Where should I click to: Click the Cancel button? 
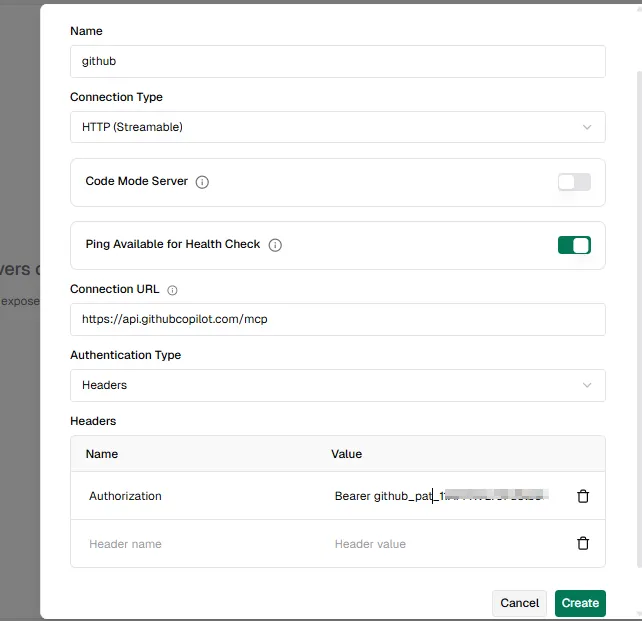pos(520,603)
